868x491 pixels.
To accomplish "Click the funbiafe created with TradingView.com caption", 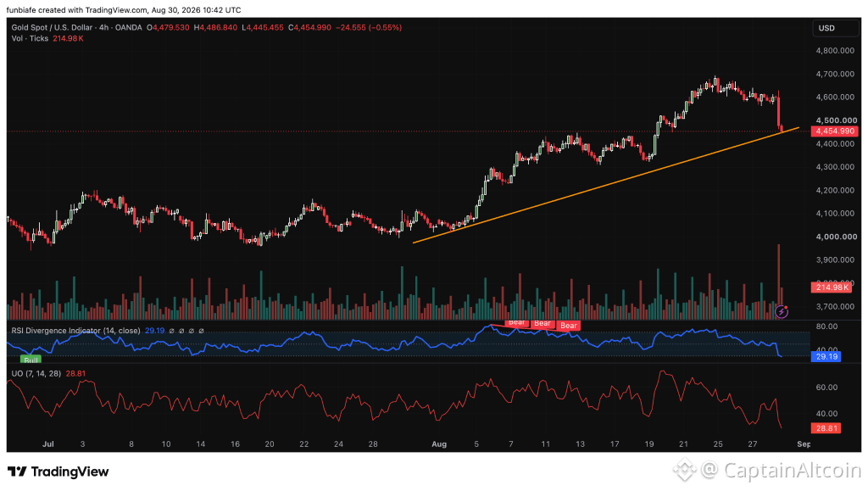I will [124, 10].
